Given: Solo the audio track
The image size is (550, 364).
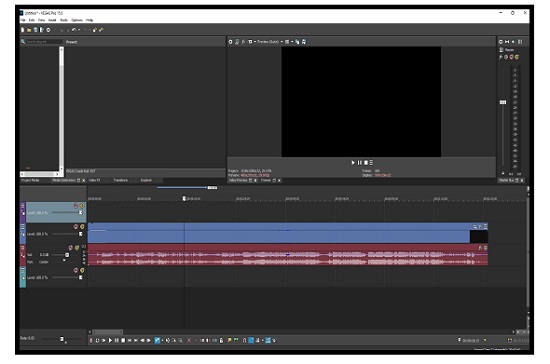Looking at the screenshot, I should tap(77, 248).
